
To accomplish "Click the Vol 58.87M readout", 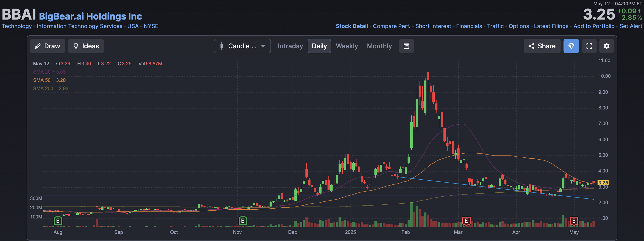I will (150, 63).
